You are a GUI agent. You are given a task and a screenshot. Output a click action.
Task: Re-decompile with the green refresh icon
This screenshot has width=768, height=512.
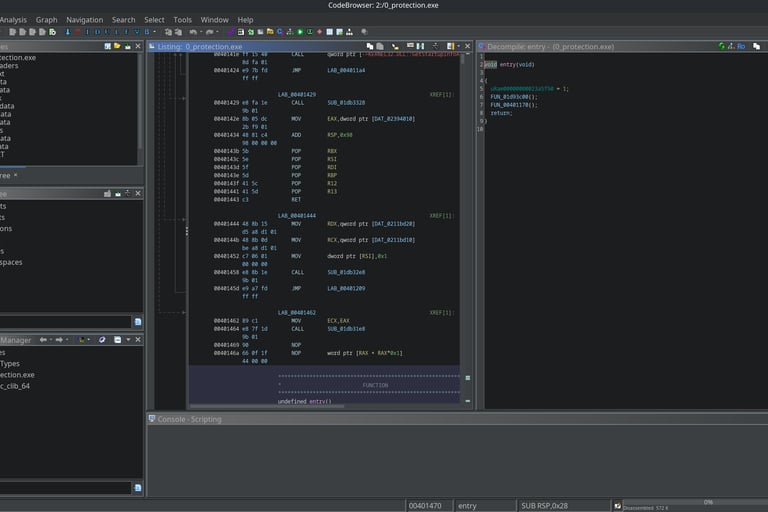(723, 46)
